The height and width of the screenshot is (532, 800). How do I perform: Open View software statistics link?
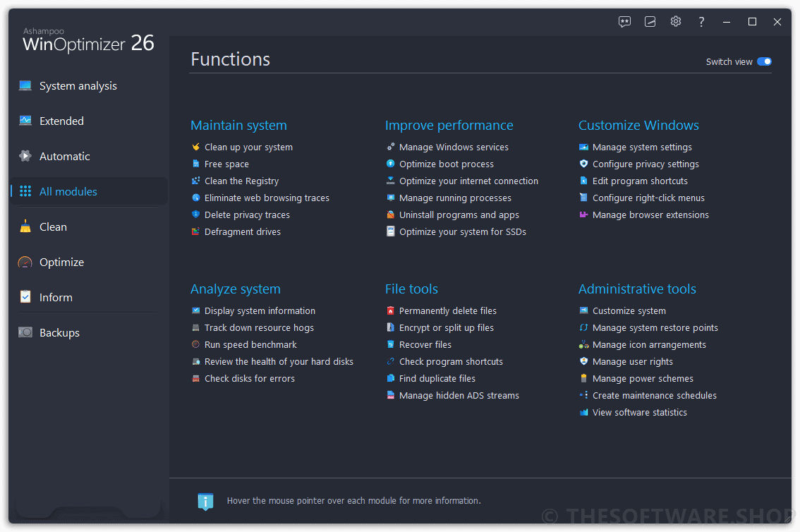(640, 412)
